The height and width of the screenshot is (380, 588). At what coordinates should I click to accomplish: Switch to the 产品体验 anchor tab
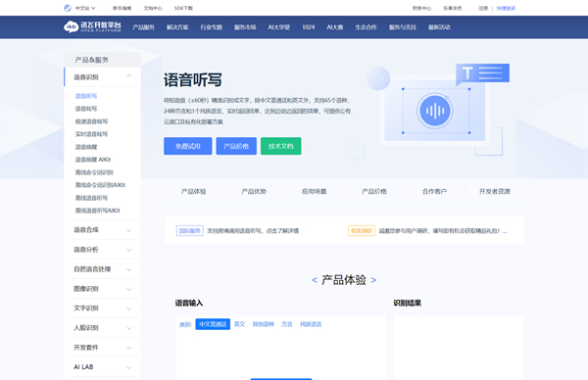pyautogui.click(x=193, y=192)
